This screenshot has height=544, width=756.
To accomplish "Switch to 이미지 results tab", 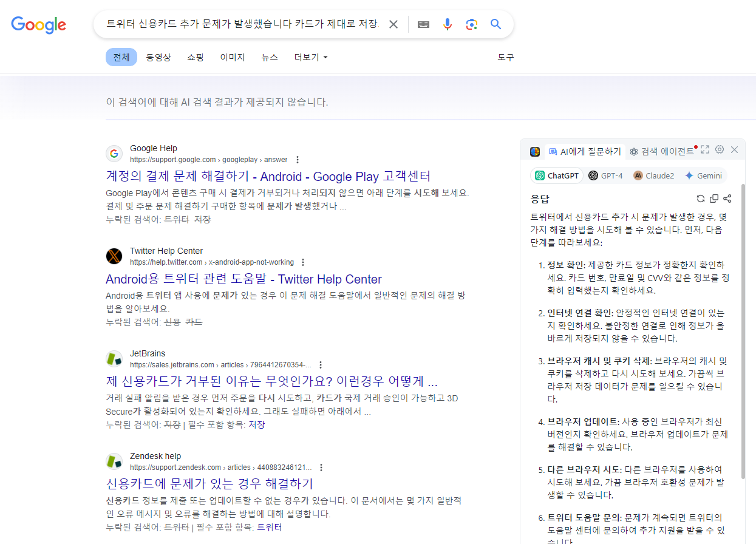I will [233, 57].
